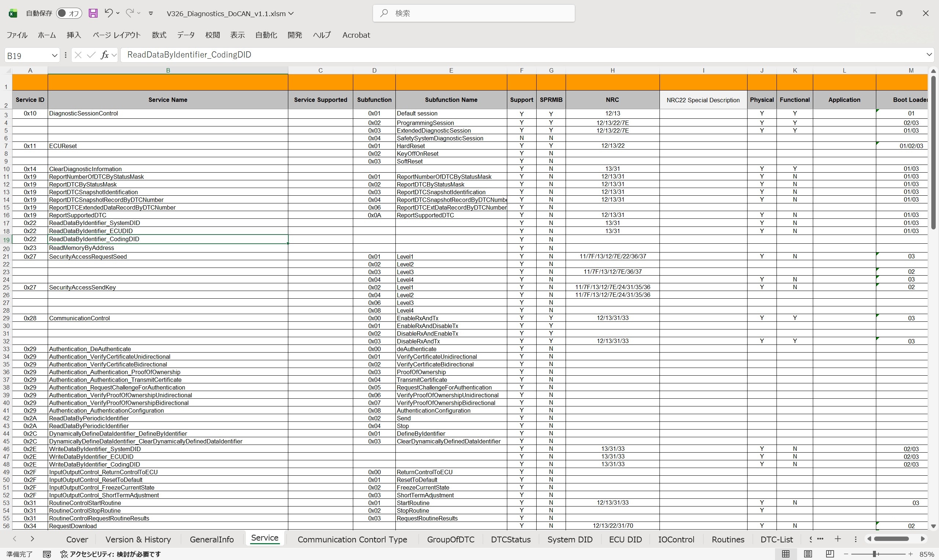This screenshot has width=939, height=560.
Task: Click the formula bar Enter checkmark icon
Action: click(91, 55)
